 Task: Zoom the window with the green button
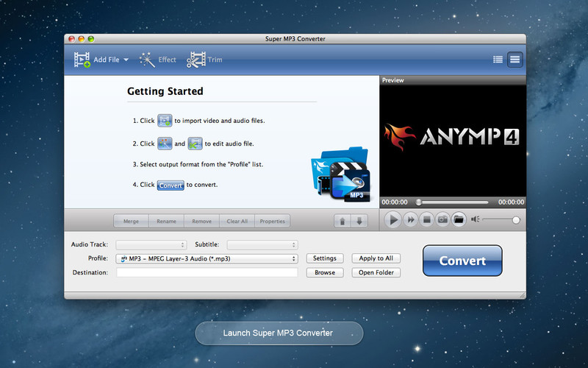90,39
